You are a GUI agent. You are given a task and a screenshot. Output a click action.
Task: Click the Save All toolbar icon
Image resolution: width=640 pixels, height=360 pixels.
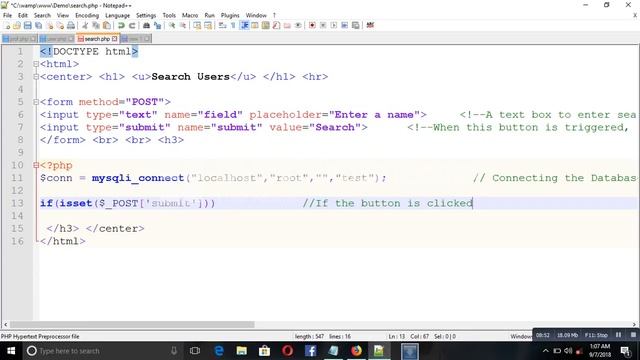coord(38,25)
